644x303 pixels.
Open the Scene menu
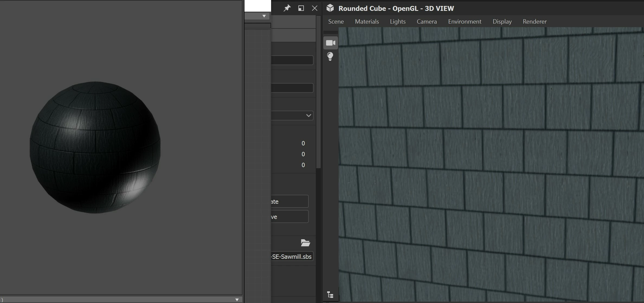336,21
